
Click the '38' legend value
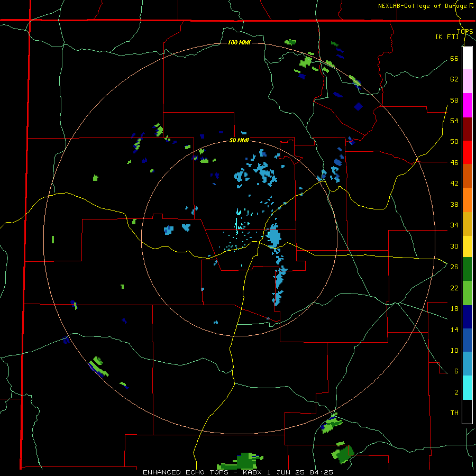point(454,204)
